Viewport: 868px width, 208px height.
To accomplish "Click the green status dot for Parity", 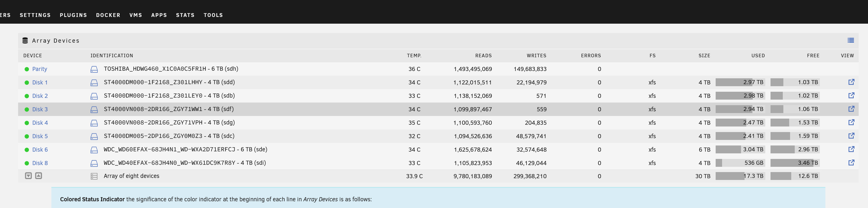I will coord(27,69).
